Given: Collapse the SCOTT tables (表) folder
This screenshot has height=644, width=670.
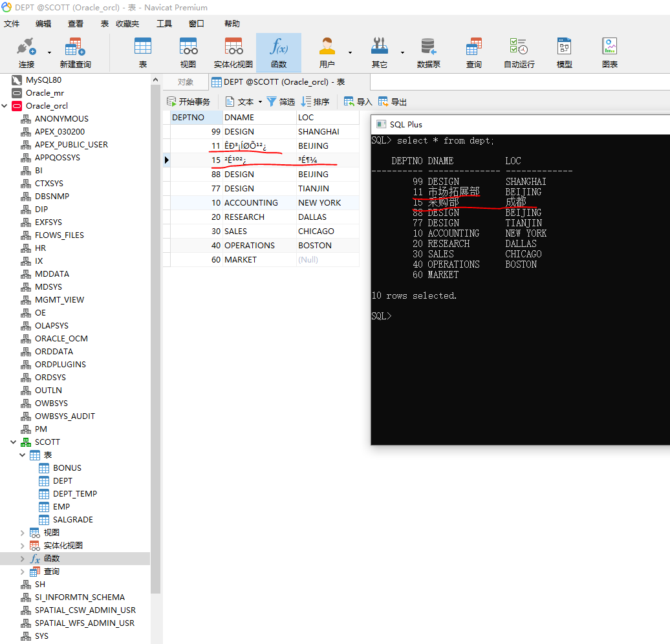Looking at the screenshot, I should [x=22, y=455].
